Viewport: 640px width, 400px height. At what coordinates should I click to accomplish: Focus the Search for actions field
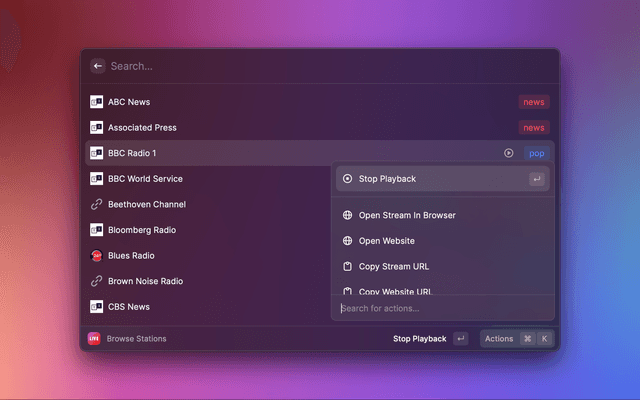tap(440, 308)
